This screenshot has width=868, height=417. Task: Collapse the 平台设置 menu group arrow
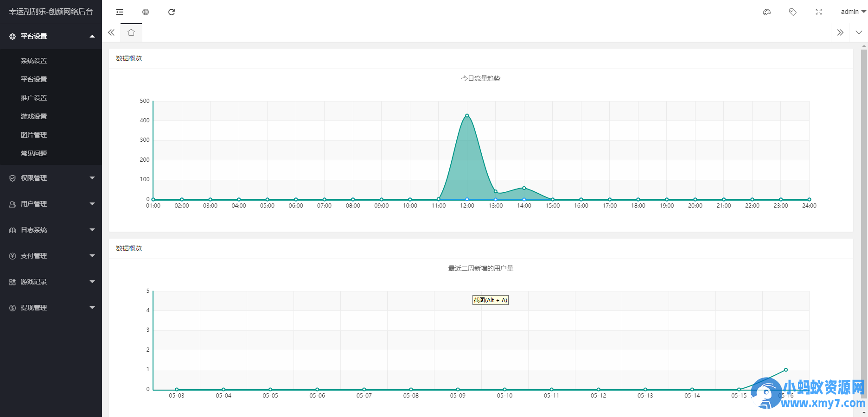pos(92,36)
